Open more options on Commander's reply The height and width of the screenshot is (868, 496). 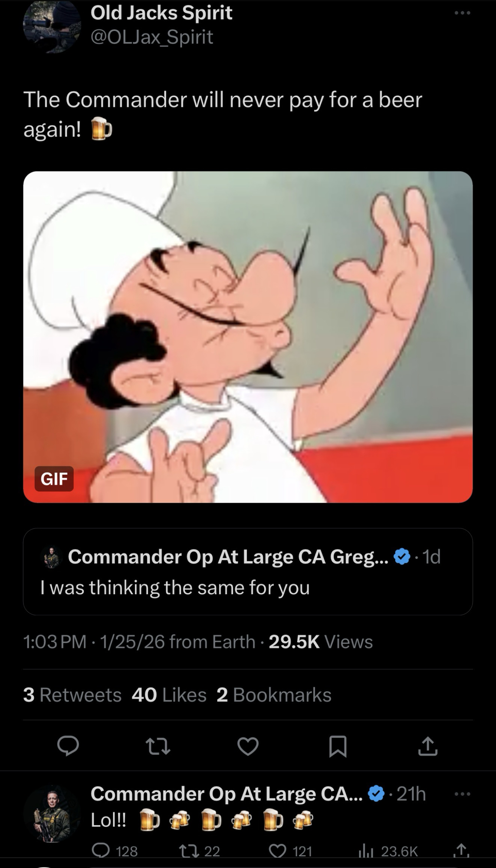(x=462, y=794)
